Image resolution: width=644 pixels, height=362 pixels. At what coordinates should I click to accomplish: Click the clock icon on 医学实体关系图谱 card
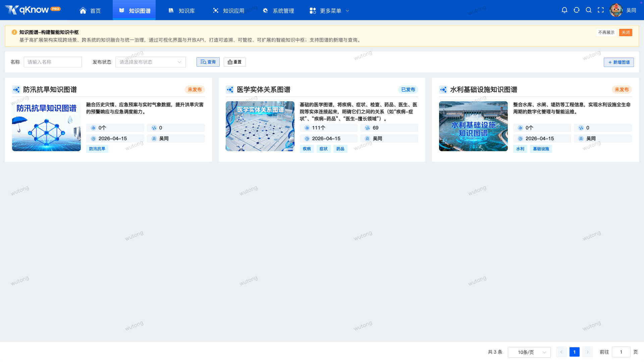pos(307,138)
